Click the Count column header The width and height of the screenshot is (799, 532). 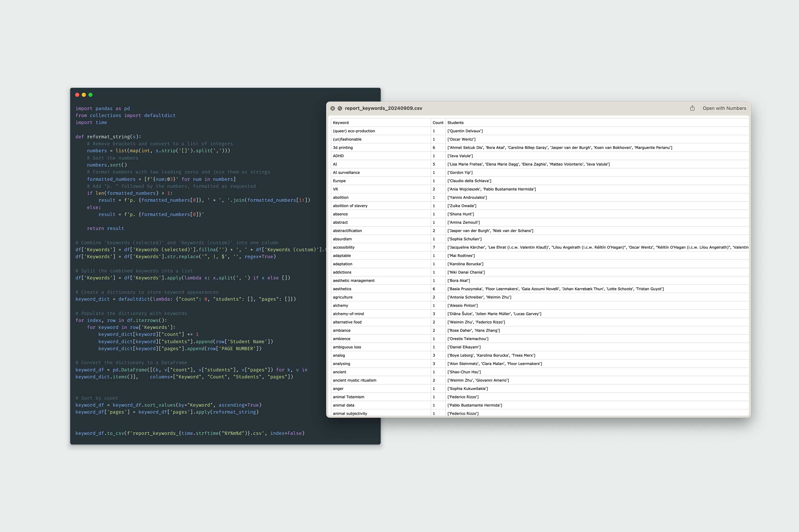[438, 123]
